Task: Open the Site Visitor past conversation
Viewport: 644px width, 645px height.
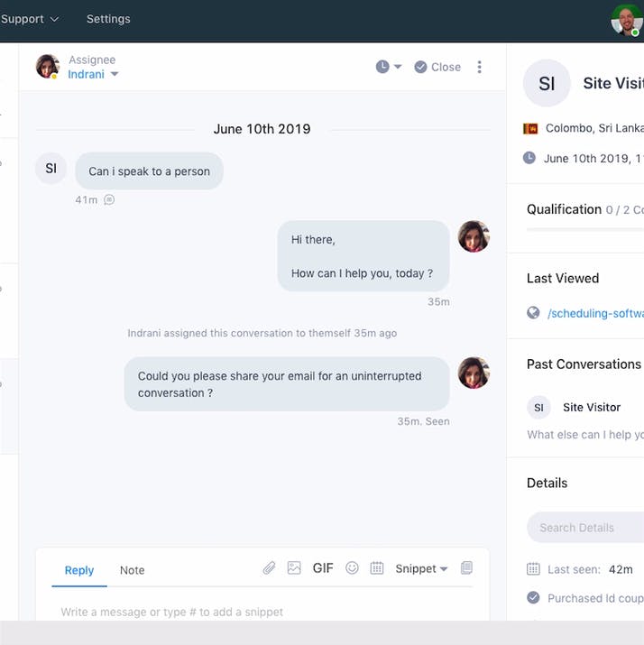Action: (x=585, y=418)
